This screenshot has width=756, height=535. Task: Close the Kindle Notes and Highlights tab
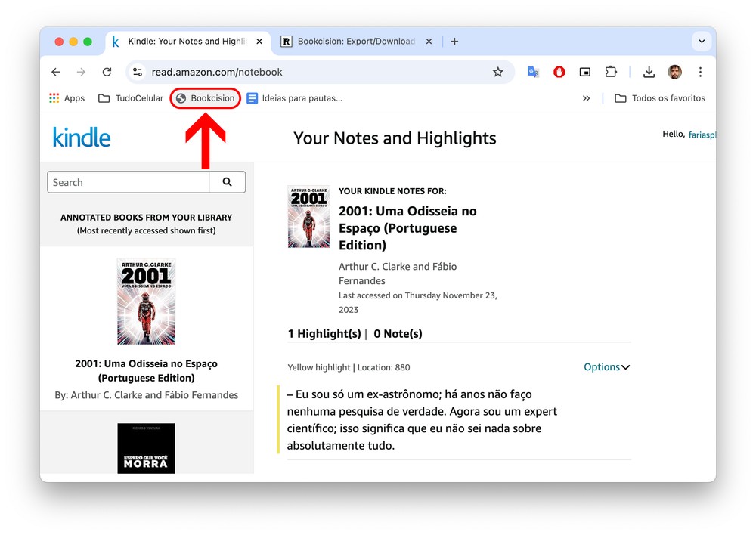click(259, 42)
